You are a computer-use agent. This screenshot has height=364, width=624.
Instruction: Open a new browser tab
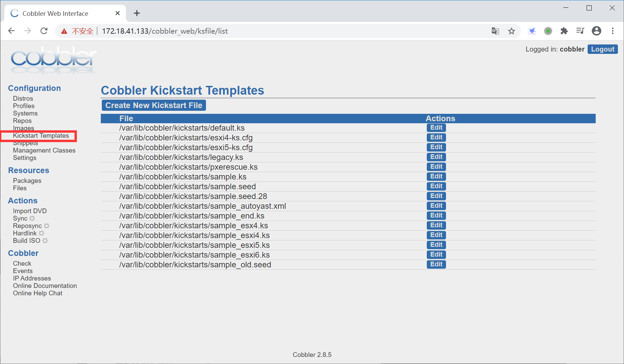(137, 13)
